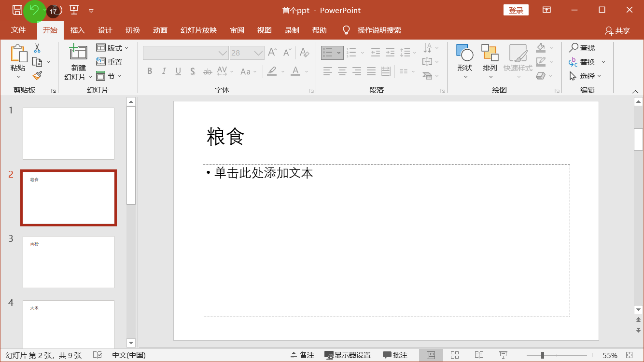
Task: Click 共享 Share button
Action: (x=617, y=30)
